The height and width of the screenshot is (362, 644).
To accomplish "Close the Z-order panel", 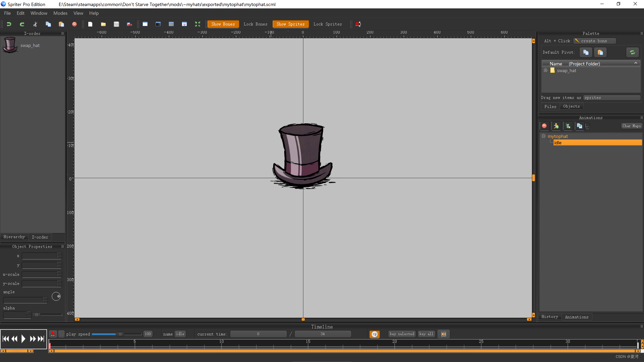I will point(62,34).
